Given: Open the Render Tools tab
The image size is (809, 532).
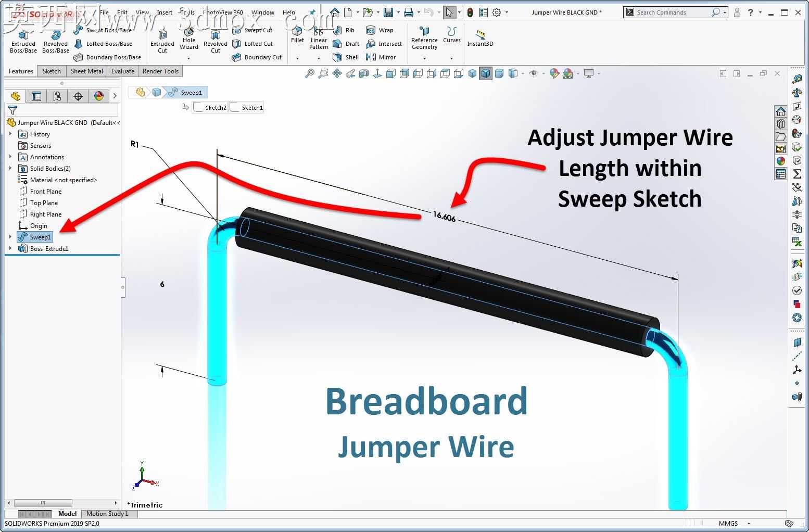Looking at the screenshot, I should point(160,71).
